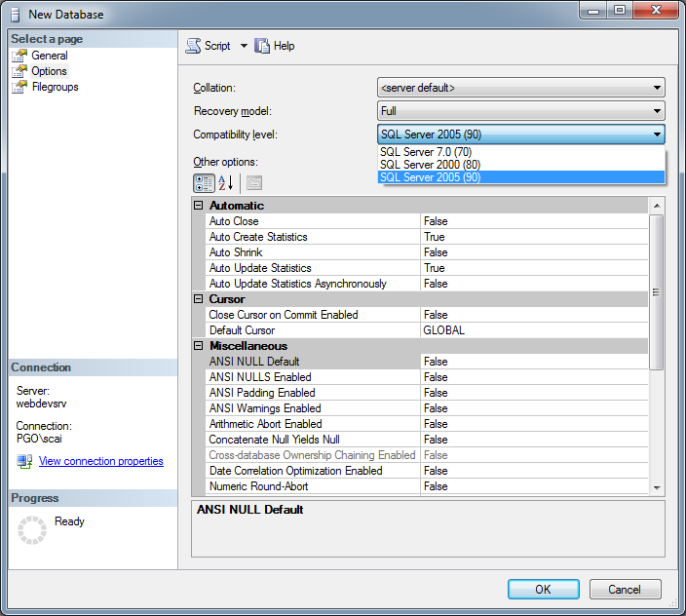Choose SQL Server 2005 (90) in list
The image size is (686, 616).
tap(520, 177)
